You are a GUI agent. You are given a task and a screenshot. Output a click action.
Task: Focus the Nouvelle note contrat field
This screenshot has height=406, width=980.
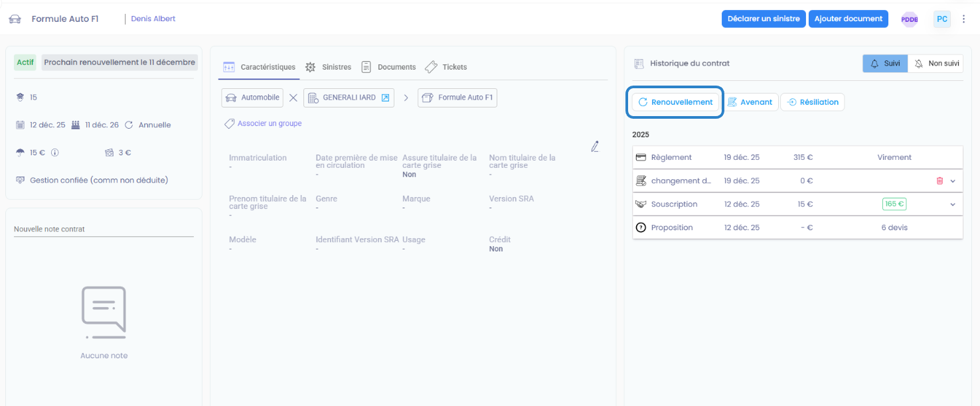(104, 229)
